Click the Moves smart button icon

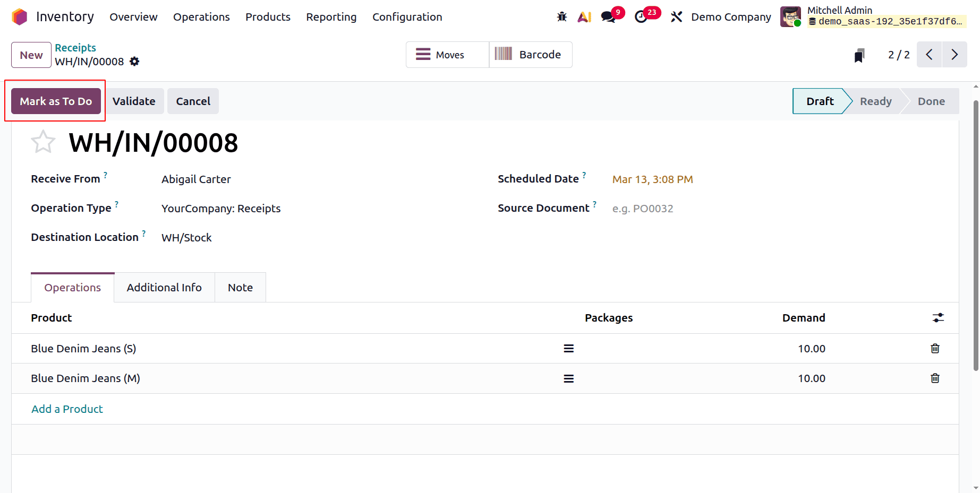coord(423,54)
